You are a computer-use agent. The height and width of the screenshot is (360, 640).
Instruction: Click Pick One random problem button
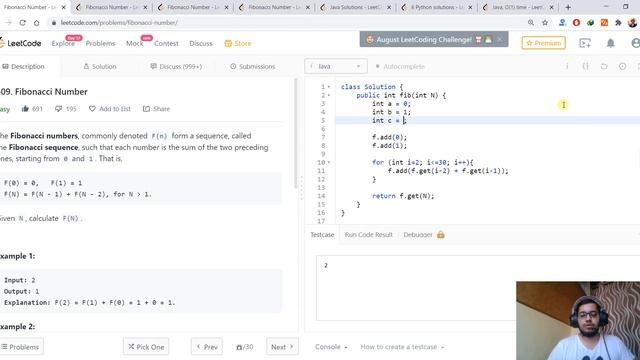(146, 347)
